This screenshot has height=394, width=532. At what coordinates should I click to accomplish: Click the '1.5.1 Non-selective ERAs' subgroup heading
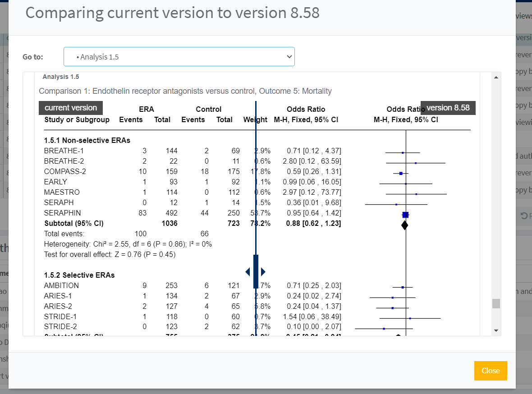point(87,140)
